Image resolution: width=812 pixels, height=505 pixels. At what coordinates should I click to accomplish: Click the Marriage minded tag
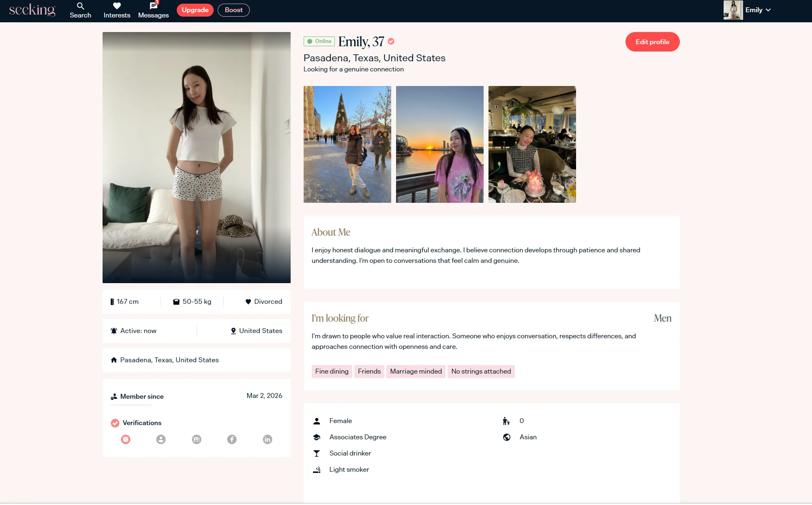[x=416, y=372]
